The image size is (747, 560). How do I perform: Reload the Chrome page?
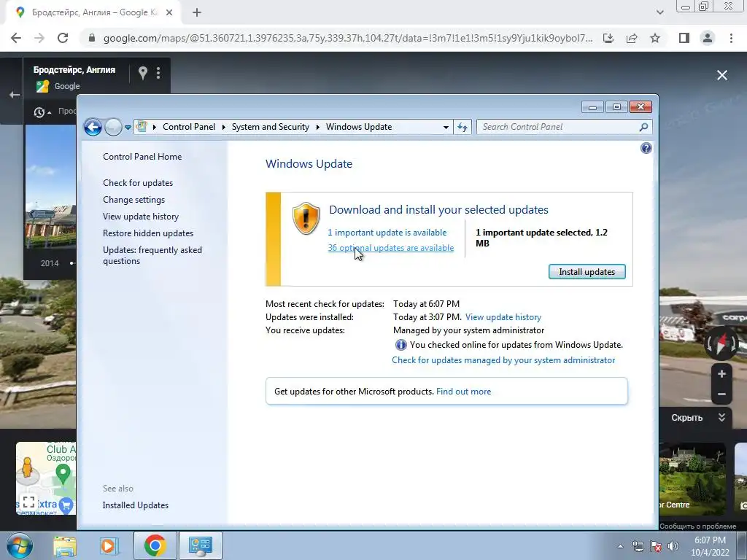[63, 38]
